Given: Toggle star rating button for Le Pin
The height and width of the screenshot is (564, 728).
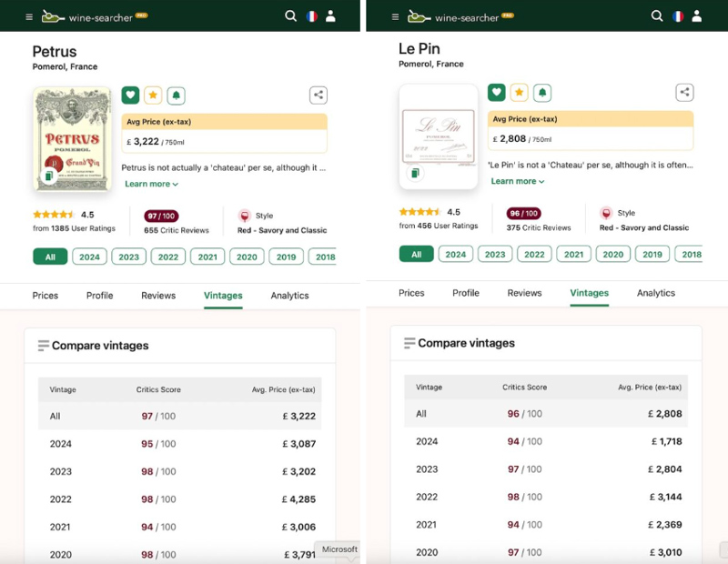Looking at the screenshot, I should point(519,93).
